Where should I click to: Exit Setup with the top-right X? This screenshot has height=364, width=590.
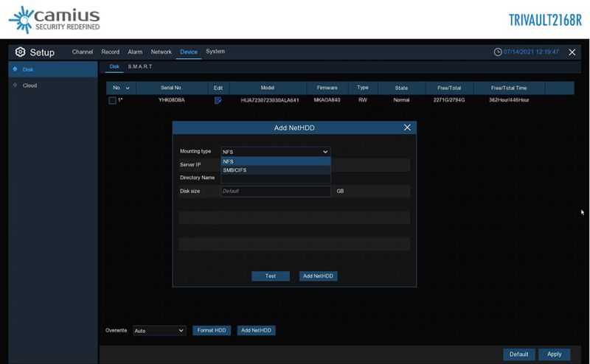[x=572, y=52]
